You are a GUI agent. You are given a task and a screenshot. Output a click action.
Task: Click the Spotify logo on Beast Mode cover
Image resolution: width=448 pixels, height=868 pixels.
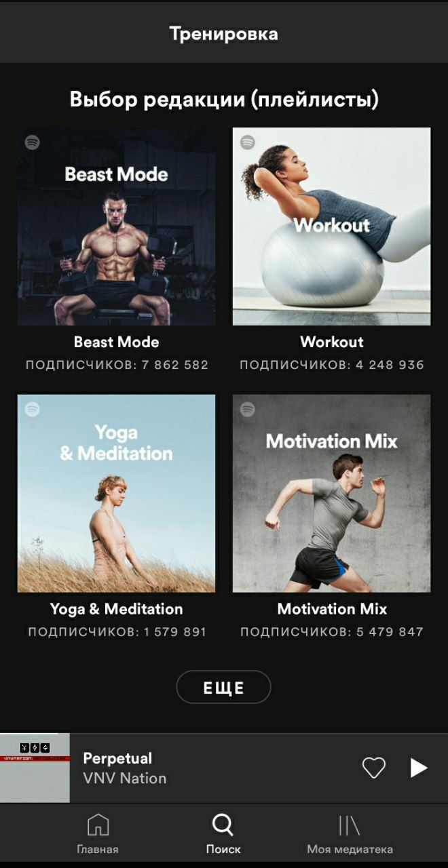click(32, 142)
